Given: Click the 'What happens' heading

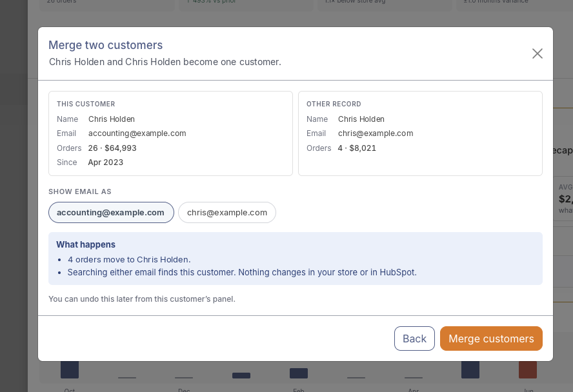Looking at the screenshot, I should tap(86, 244).
